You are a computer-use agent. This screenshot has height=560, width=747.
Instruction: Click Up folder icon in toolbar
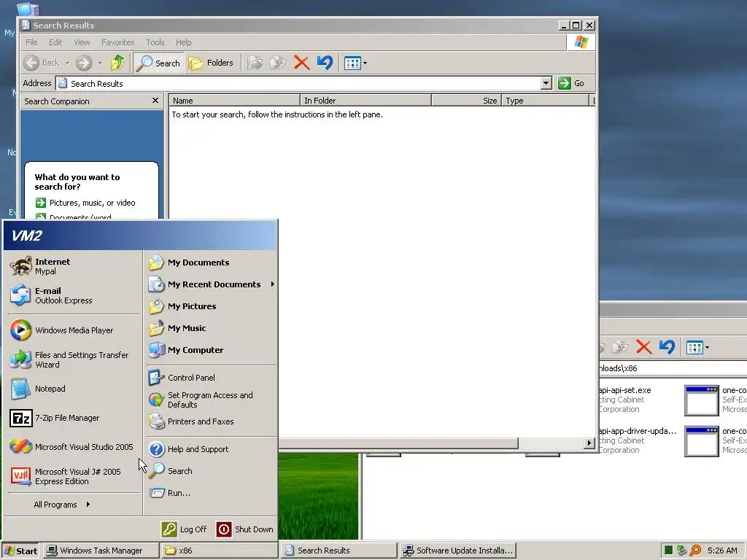pos(117,63)
